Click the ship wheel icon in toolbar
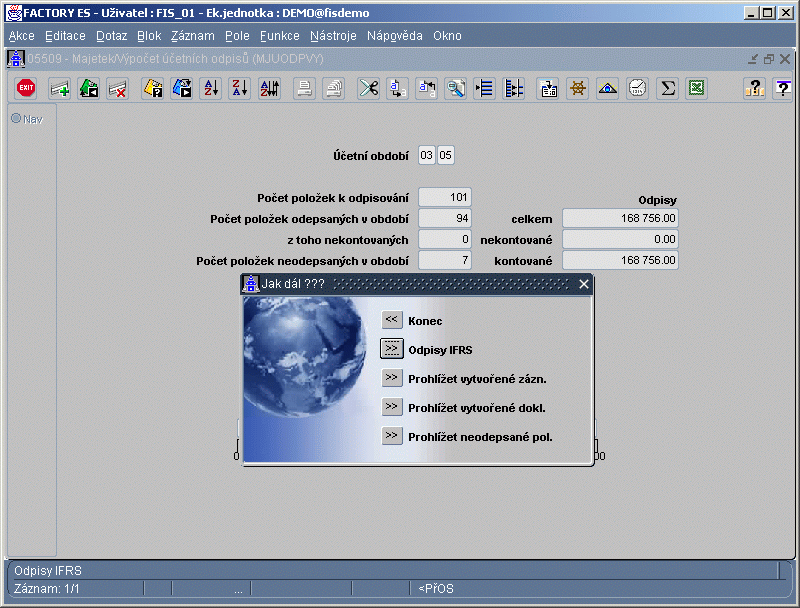 [577, 88]
